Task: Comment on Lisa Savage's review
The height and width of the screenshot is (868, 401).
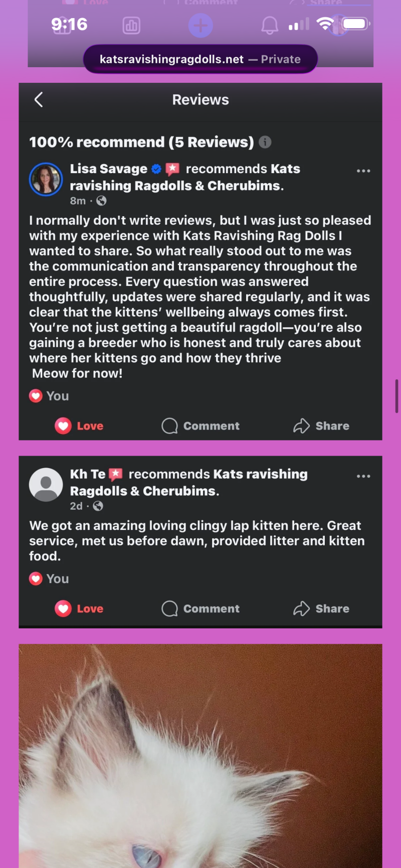Action: 200,426
